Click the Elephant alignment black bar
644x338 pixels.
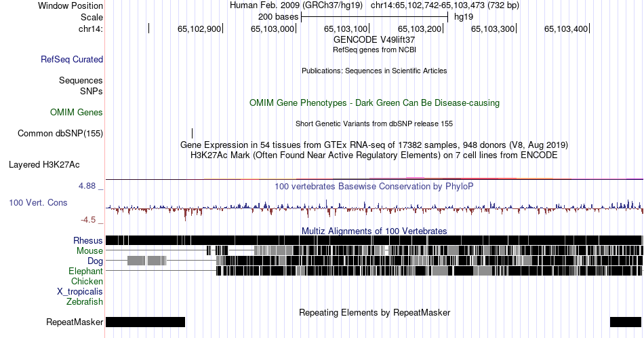tap(429, 271)
